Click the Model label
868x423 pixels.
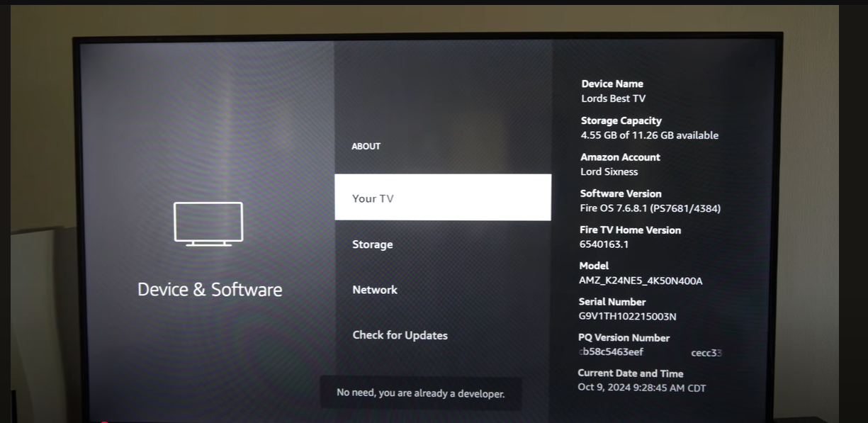click(x=594, y=266)
